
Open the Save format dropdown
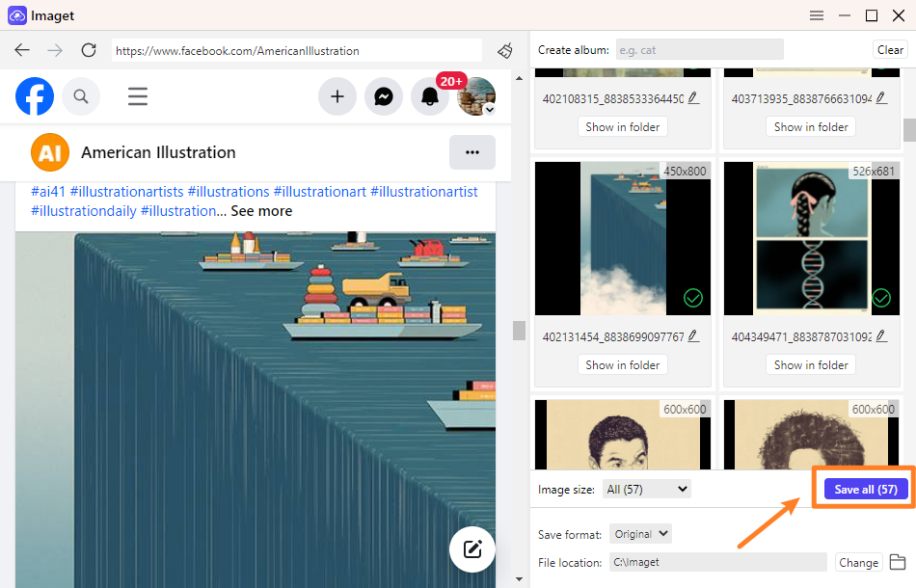640,534
